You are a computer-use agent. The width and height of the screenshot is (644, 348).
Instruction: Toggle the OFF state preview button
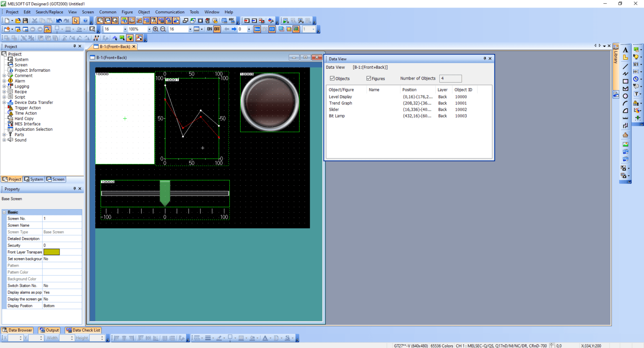[x=218, y=29]
